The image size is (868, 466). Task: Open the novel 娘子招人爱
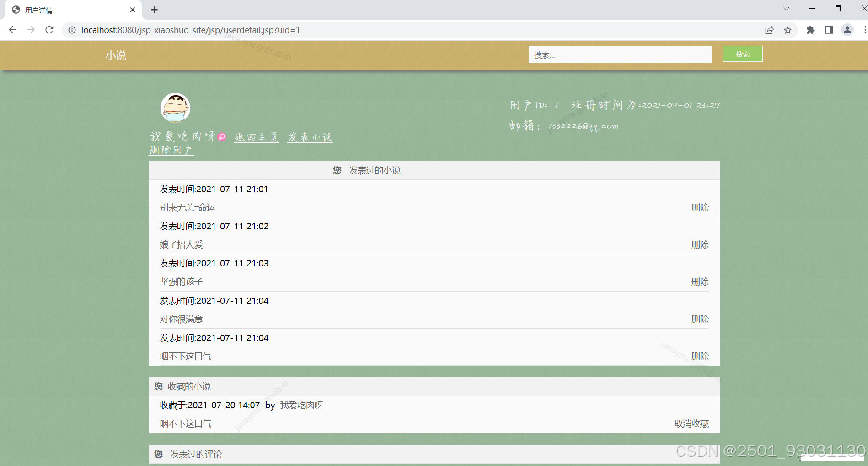coord(181,244)
